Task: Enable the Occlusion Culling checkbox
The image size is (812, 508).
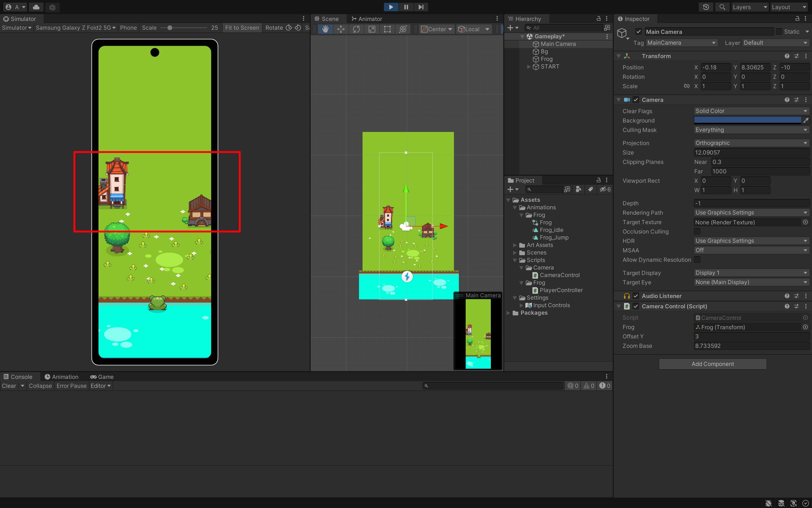Action: pos(697,231)
